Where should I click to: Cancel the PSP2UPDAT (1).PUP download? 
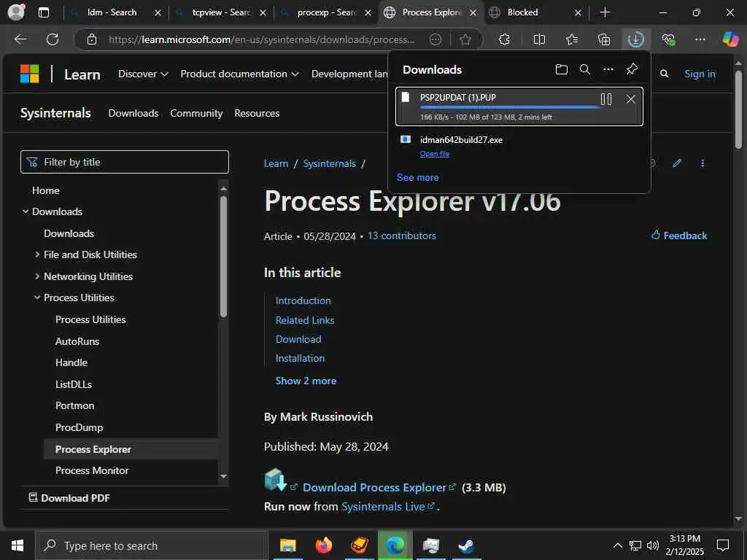[631, 99]
